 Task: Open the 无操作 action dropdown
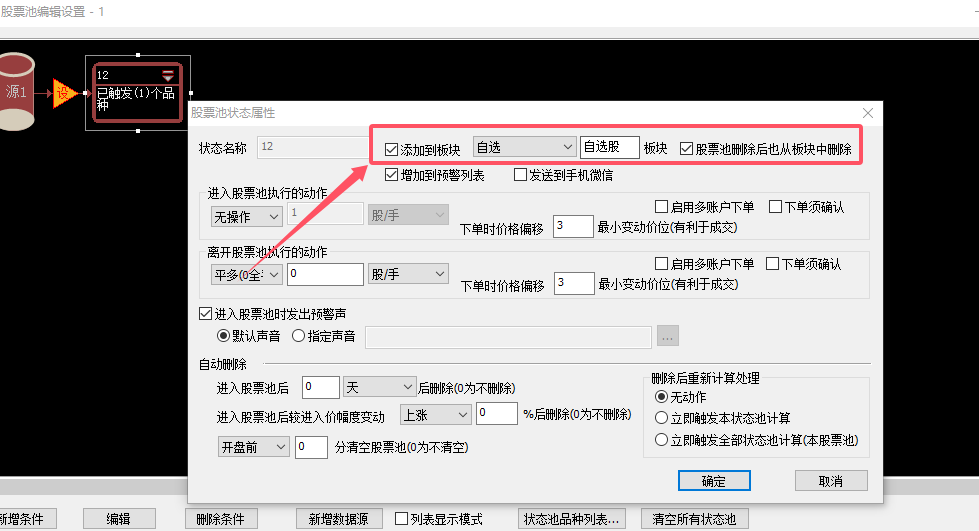tap(247, 217)
